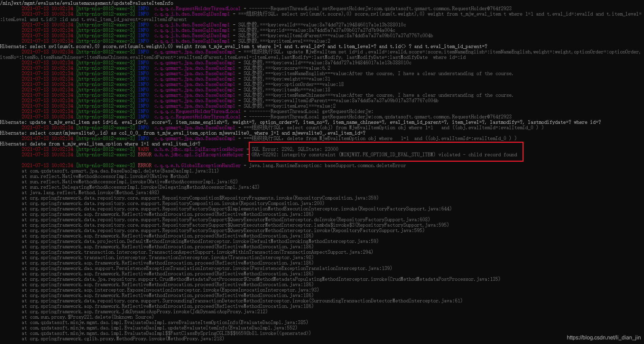644x344 pixels.
Task: Click the ORA-02292 integrity constraint violated message
Action: 384,155
